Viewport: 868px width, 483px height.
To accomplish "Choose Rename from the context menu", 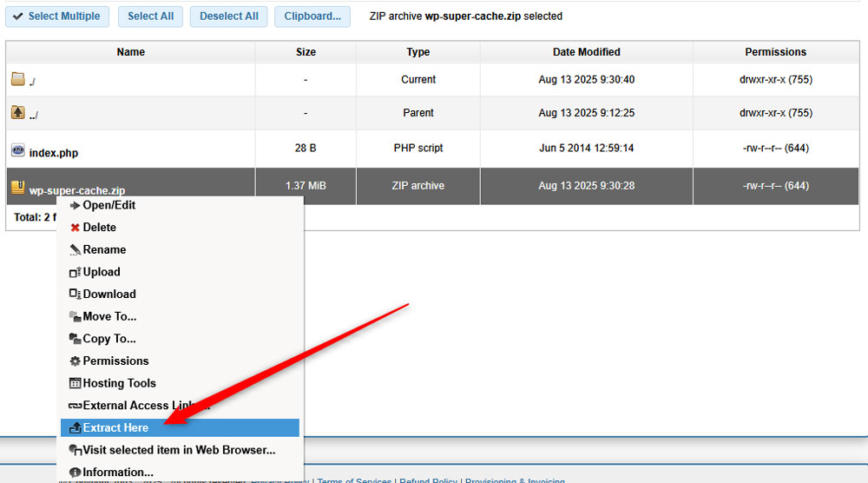I will pyautogui.click(x=104, y=249).
